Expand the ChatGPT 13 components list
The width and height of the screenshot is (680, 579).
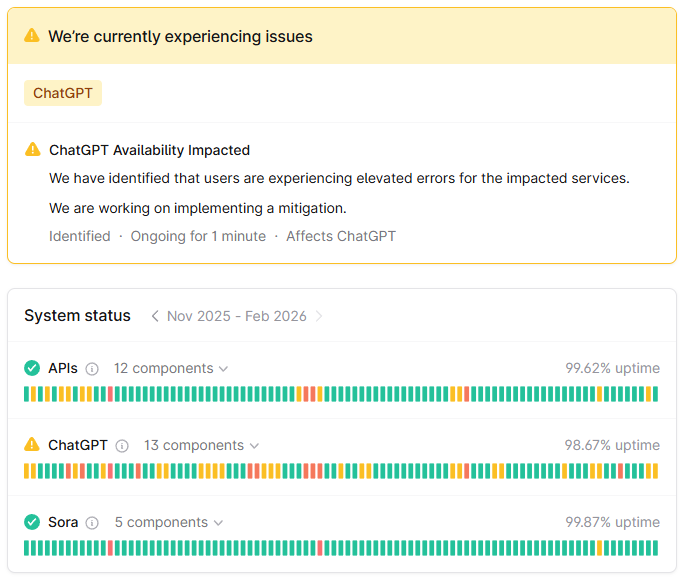coord(202,445)
